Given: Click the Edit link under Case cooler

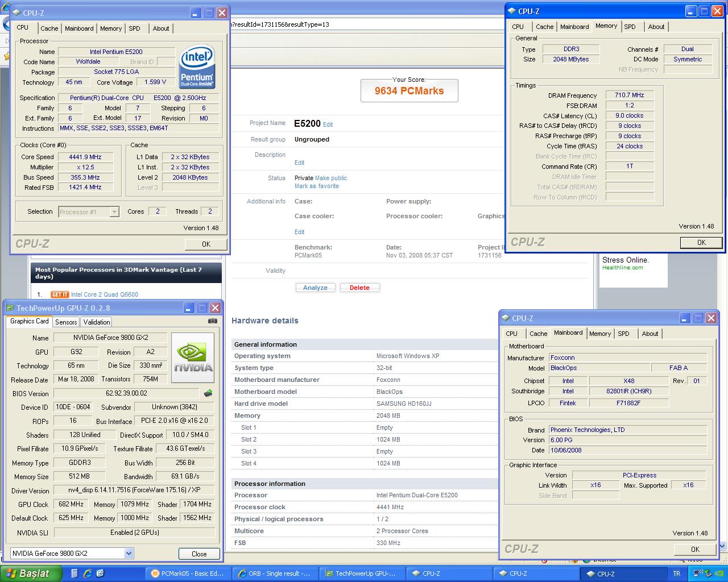Looking at the screenshot, I should [299, 232].
